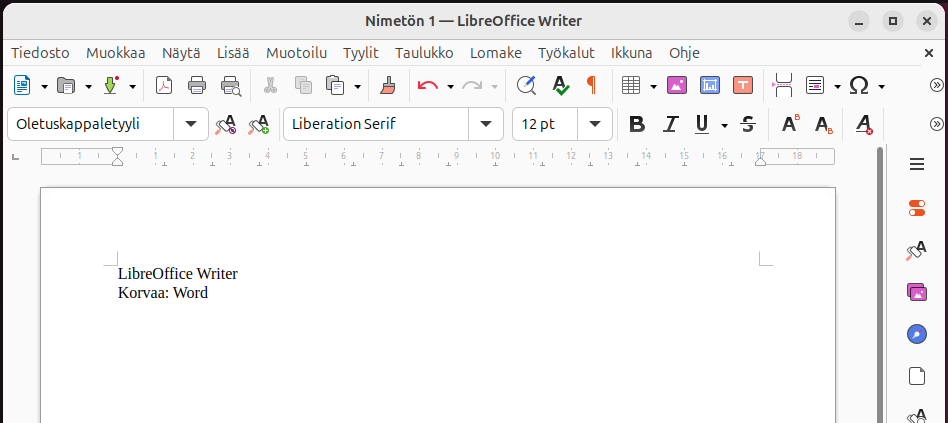
Task: Click the red Undo arrow
Action: 427,86
